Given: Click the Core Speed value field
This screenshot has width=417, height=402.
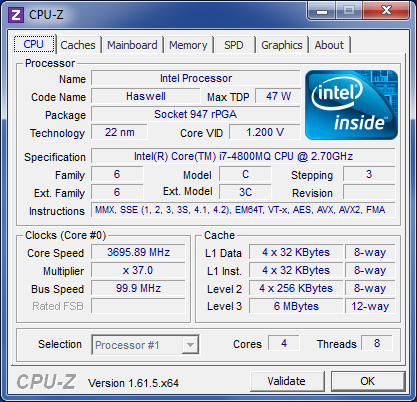Looking at the screenshot, I should click(x=138, y=252).
